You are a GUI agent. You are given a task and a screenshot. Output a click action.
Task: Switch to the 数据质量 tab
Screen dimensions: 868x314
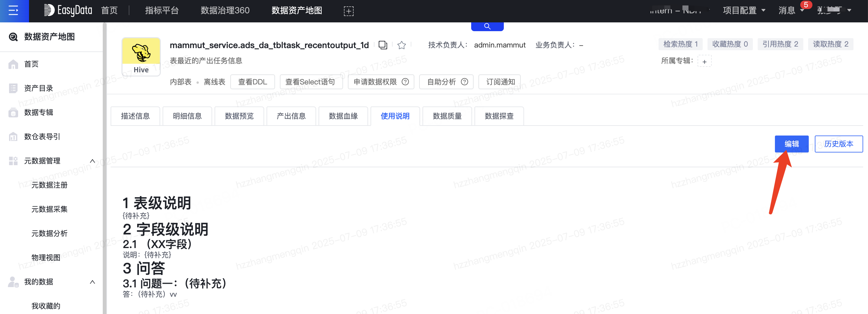447,116
